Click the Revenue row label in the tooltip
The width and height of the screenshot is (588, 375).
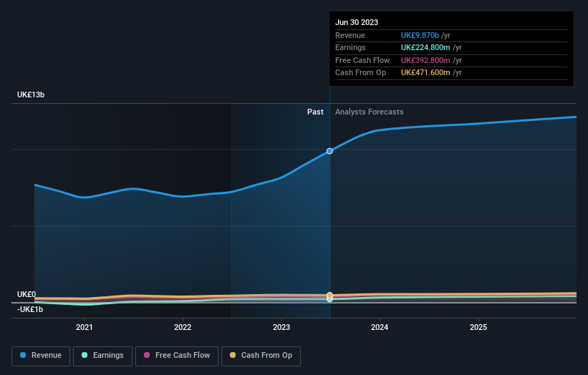point(350,35)
